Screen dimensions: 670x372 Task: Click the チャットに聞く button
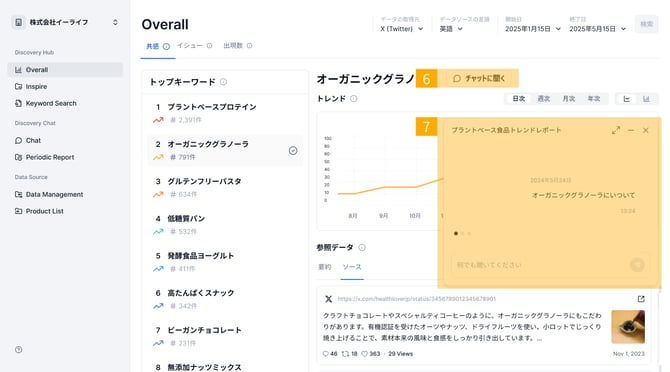click(479, 79)
